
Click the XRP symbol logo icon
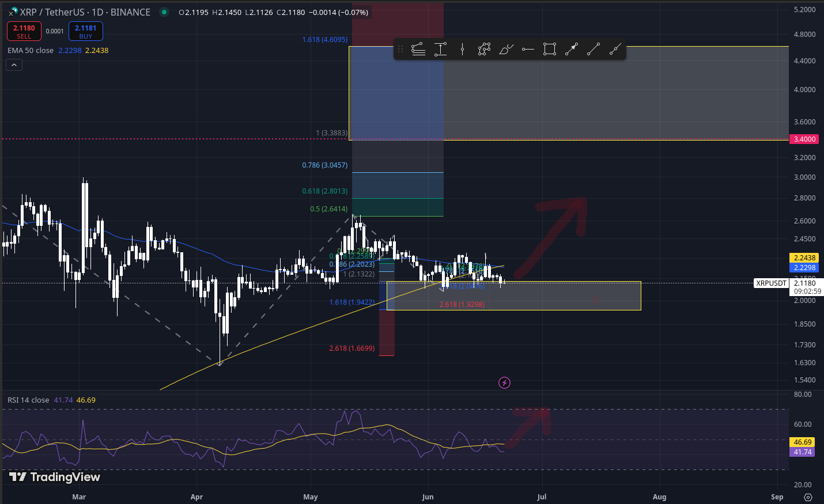click(13, 12)
